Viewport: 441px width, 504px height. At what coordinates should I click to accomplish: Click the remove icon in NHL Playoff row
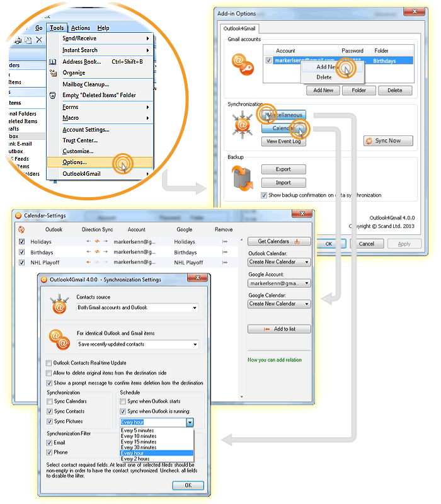(x=225, y=263)
